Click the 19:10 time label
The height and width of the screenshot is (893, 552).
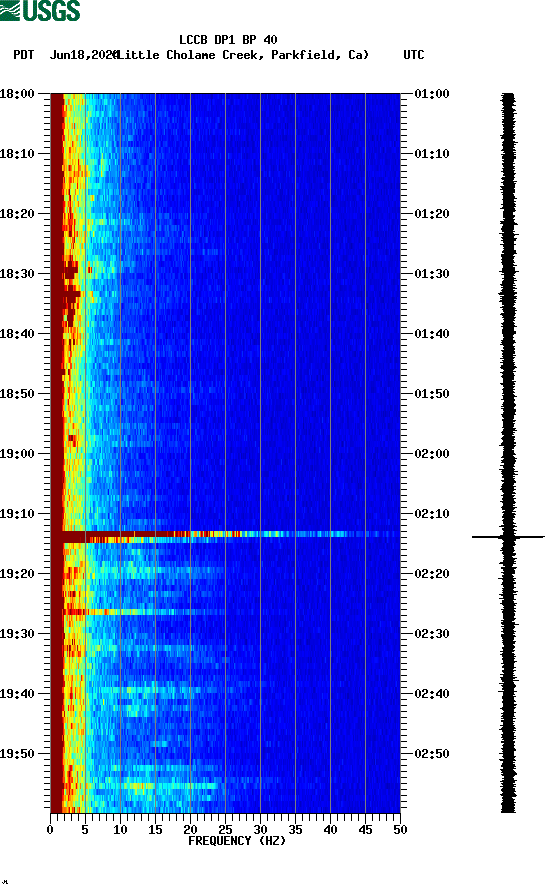pos(17,514)
